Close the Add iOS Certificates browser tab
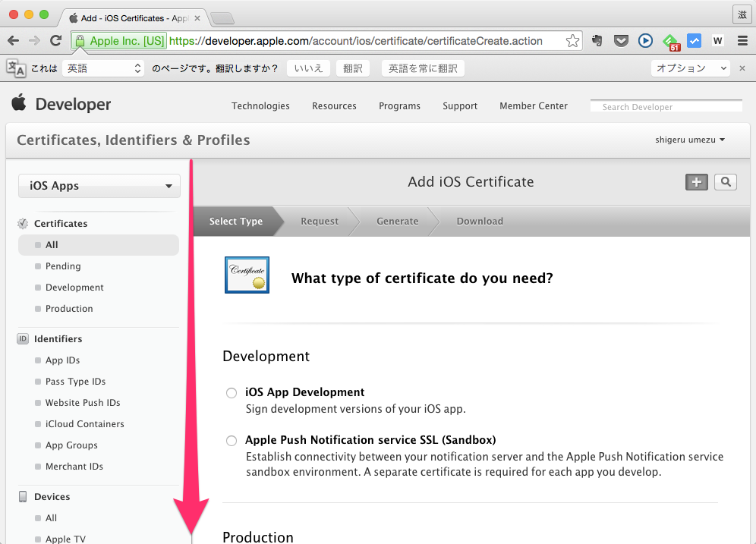This screenshot has height=544, width=756. coord(197,18)
